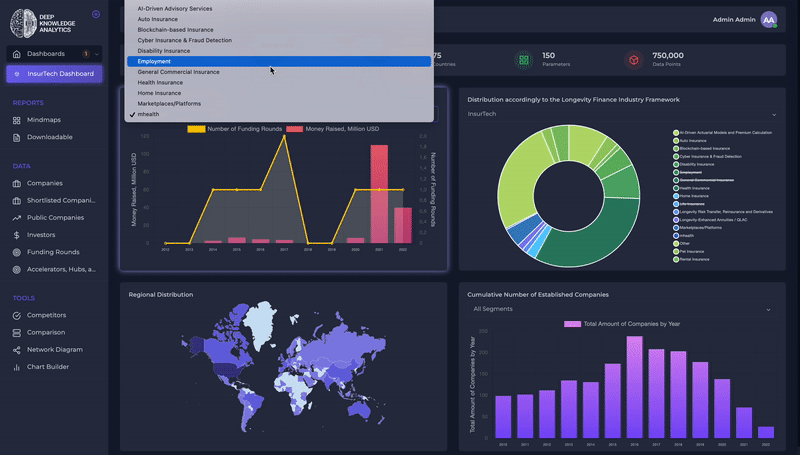Open the Chart Builder tool
Viewport: 800px width, 455px height.
pos(48,367)
